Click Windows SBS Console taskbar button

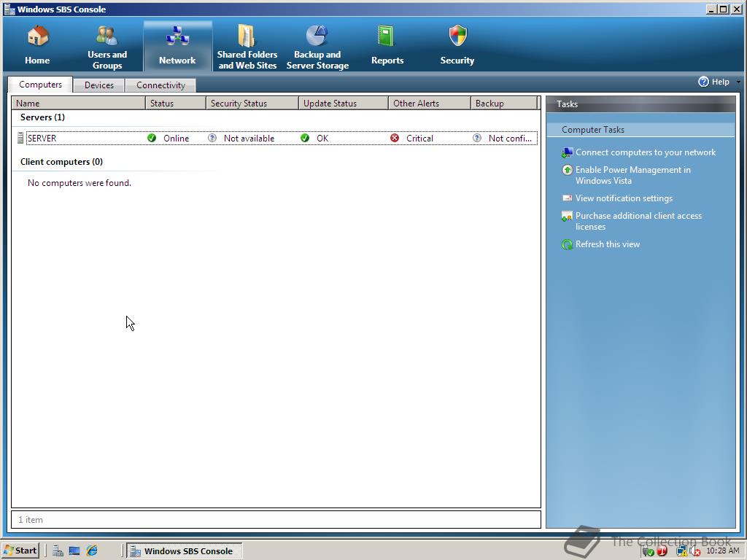coord(185,551)
